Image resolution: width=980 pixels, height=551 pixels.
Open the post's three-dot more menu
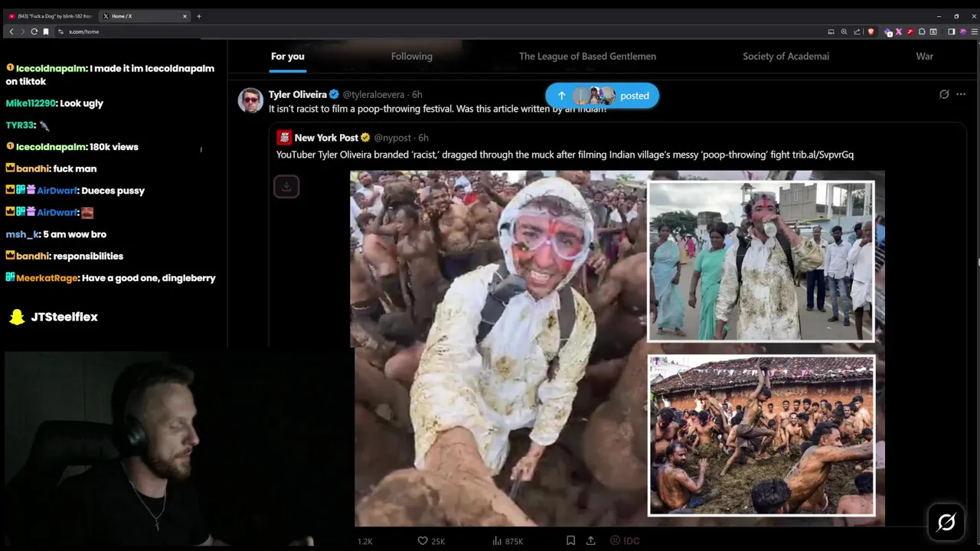pyautogui.click(x=961, y=94)
